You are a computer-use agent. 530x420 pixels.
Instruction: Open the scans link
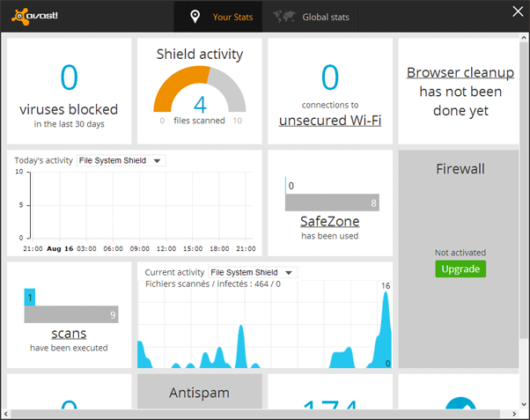(x=69, y=334)
